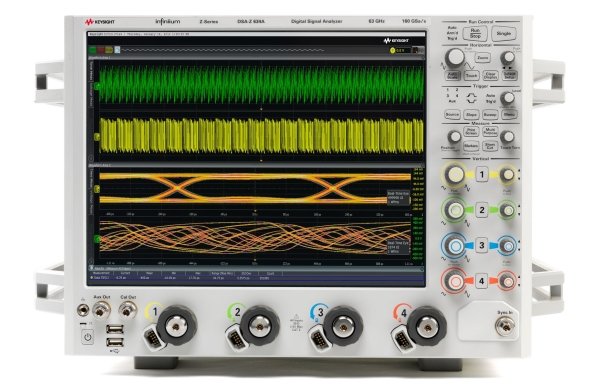Click channel 2 small green offset knob
600x390 pixels.
(x=508, y=210)
